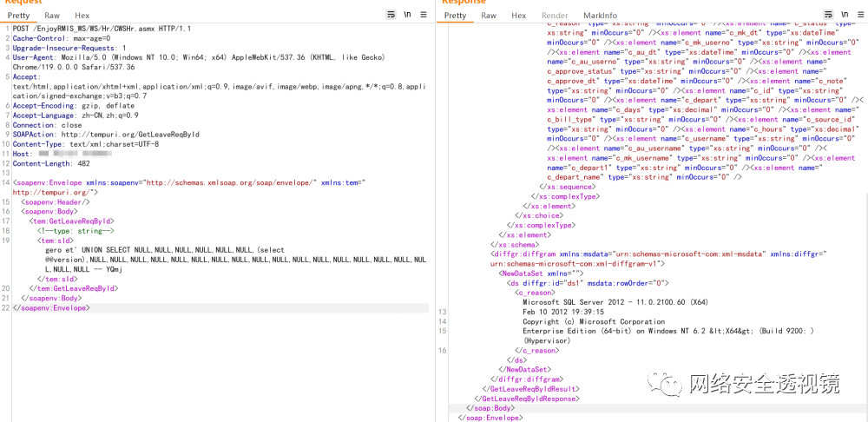Click the redacted Host header line
Viewport: 868px width, 422px height.
[x=62, y=154]
